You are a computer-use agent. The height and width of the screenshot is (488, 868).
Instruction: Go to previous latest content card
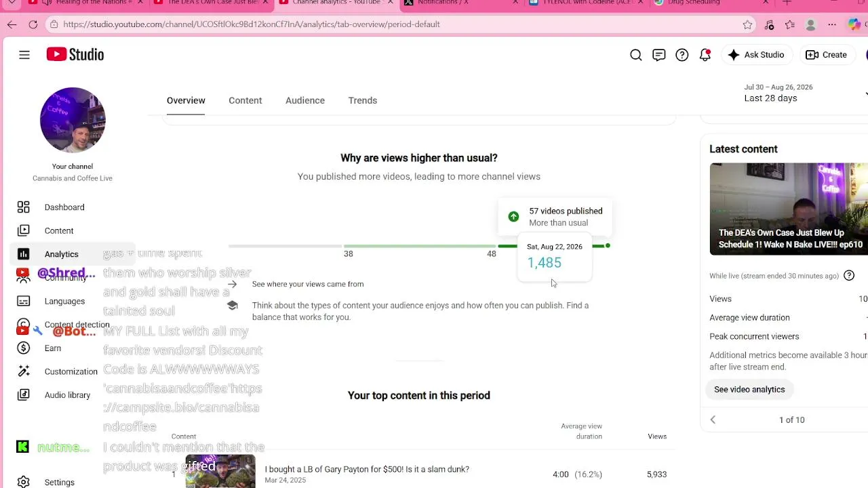coord(713,420)
